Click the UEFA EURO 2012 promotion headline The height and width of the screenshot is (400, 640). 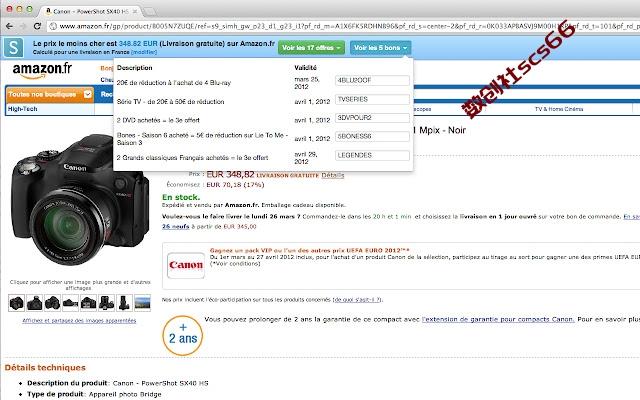[309, 251]
